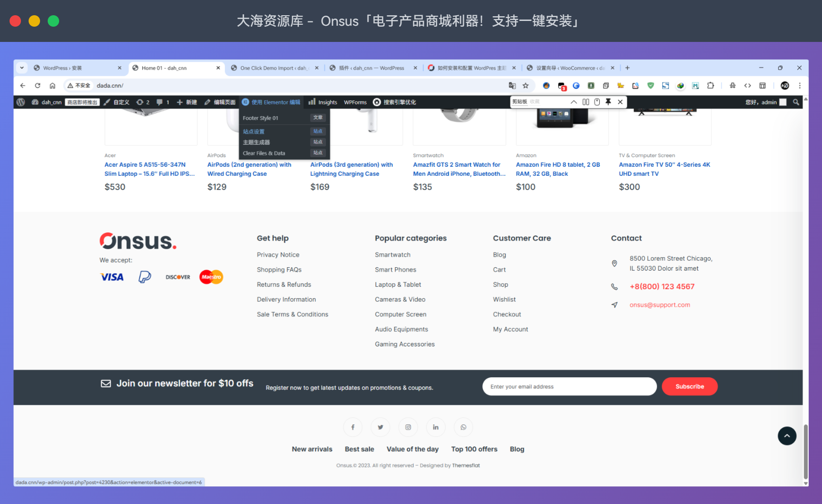This screenshot has height=504, width=822.
Task: Pin the clipboard floating panel
Action: (608, 102)
